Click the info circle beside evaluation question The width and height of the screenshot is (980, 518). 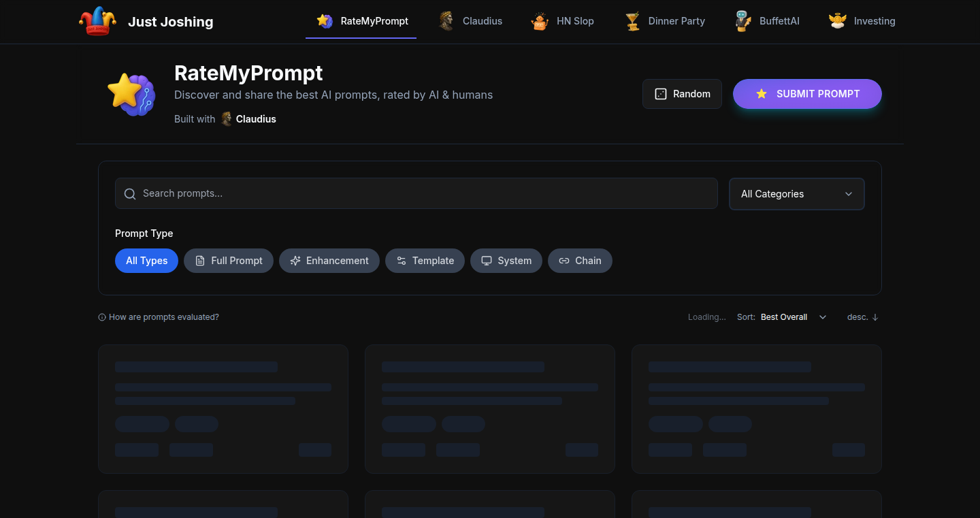click(102, 317)
